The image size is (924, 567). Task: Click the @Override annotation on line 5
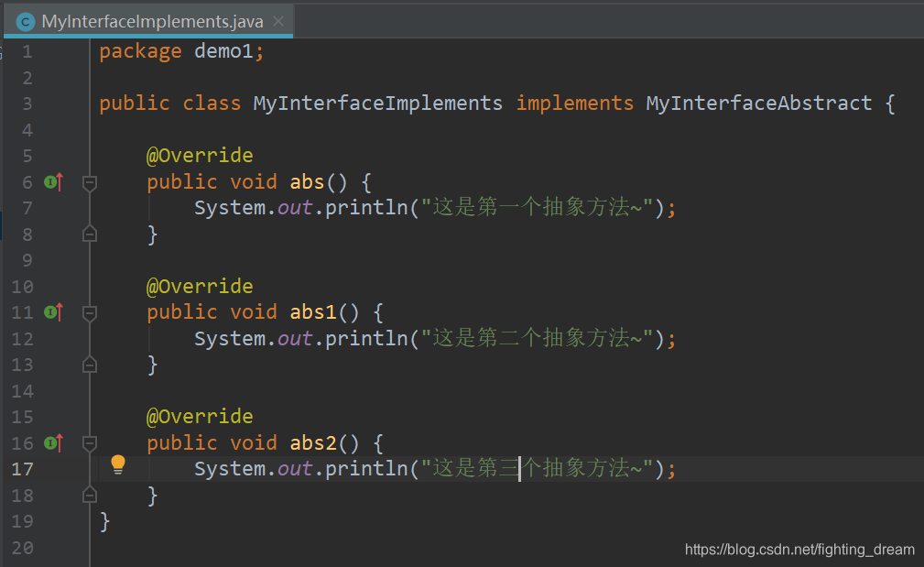click(200, 156)
